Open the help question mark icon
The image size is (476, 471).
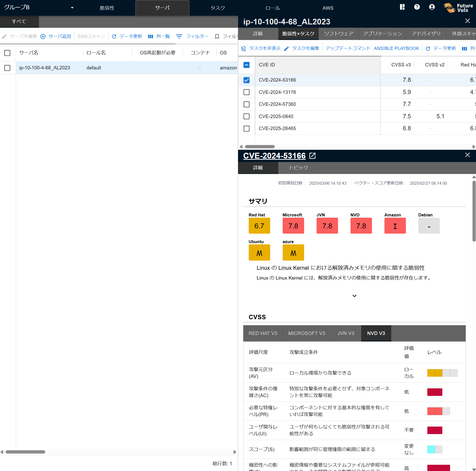click(x=417, y=7)
